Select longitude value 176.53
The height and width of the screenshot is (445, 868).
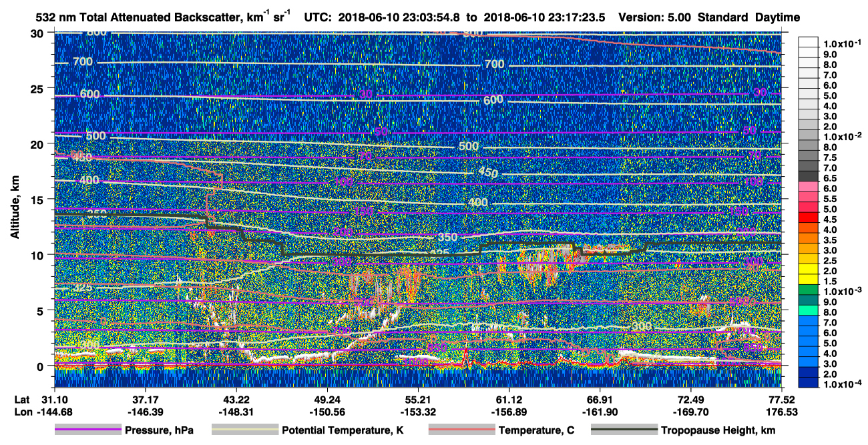click(782, 412)
